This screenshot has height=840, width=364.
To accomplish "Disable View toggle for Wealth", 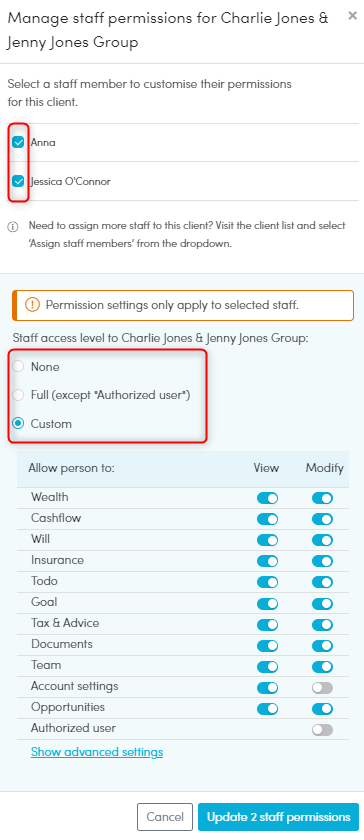I will coord(268,498).
